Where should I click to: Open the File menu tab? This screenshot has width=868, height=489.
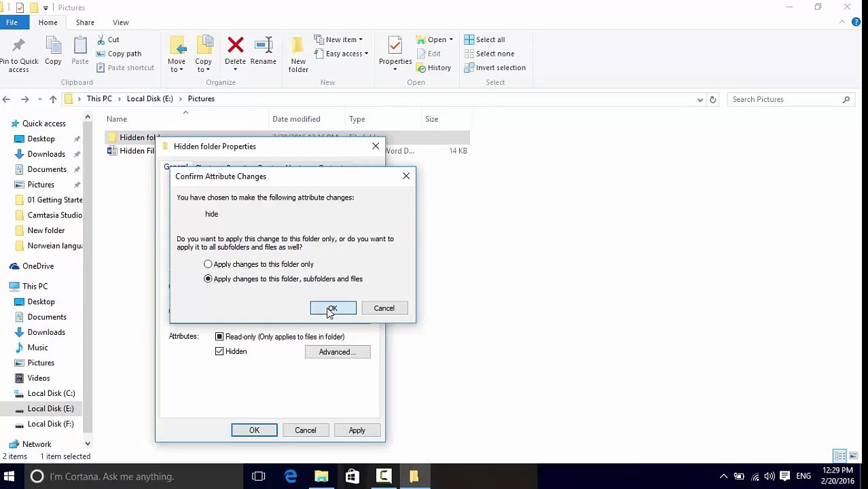point(12,22)
